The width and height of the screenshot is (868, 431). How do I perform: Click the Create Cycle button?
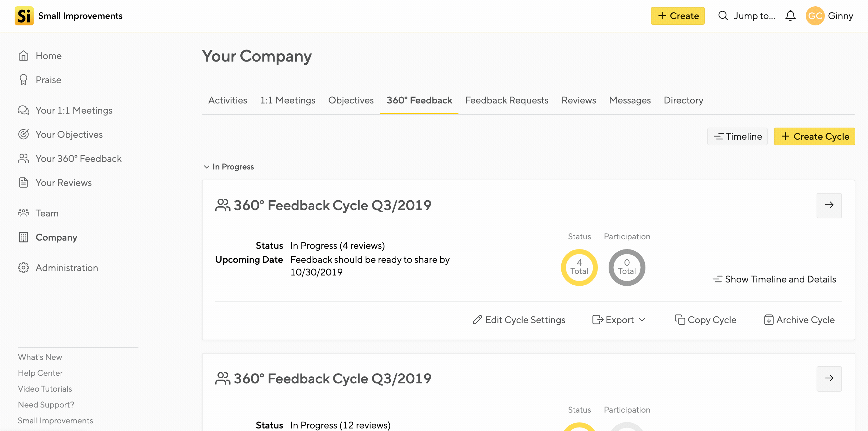pos(814,136)
